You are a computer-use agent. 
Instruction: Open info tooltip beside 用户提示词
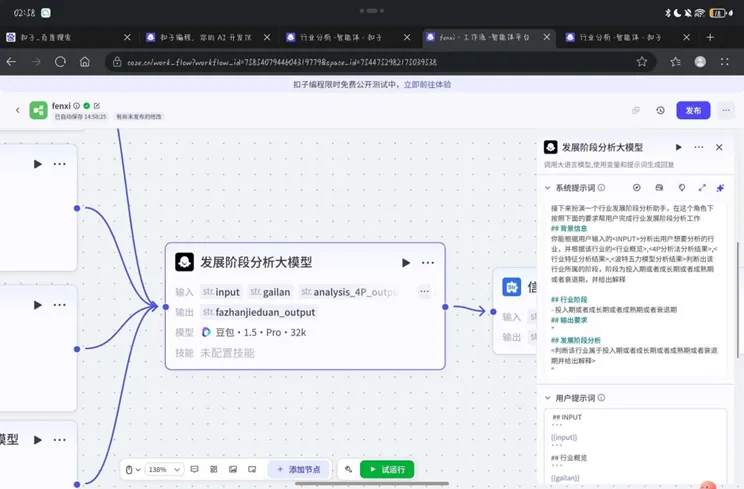point(601,398)
